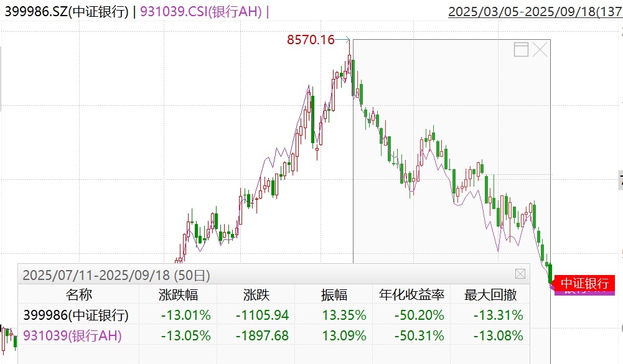Click the -13.31% max drawdown value

pyautogui.click(x=498, y=315)
